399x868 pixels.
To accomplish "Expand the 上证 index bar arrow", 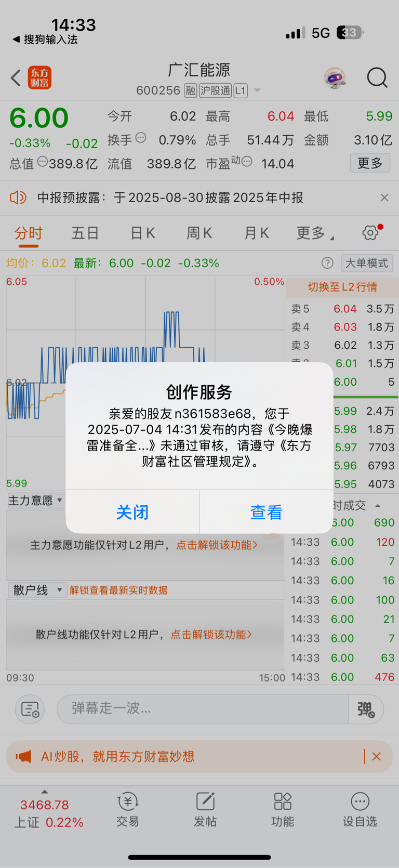I will [x=45, y=792].
